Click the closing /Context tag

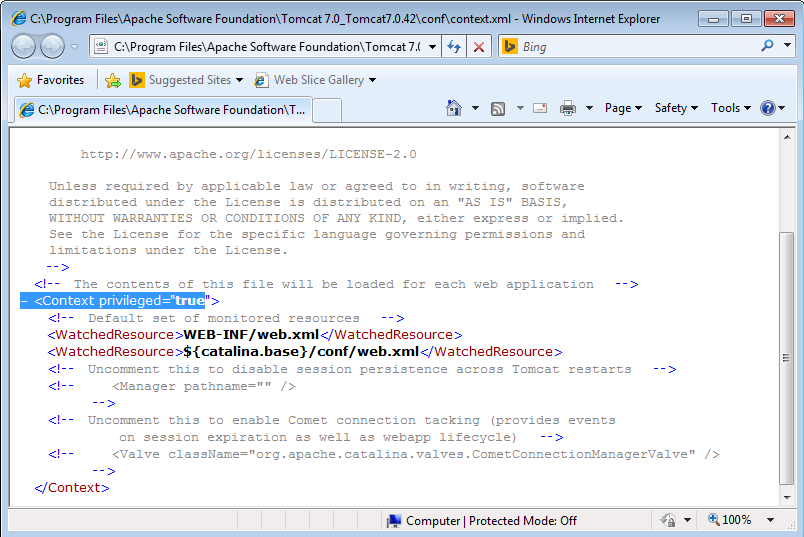tap(72, 488)
